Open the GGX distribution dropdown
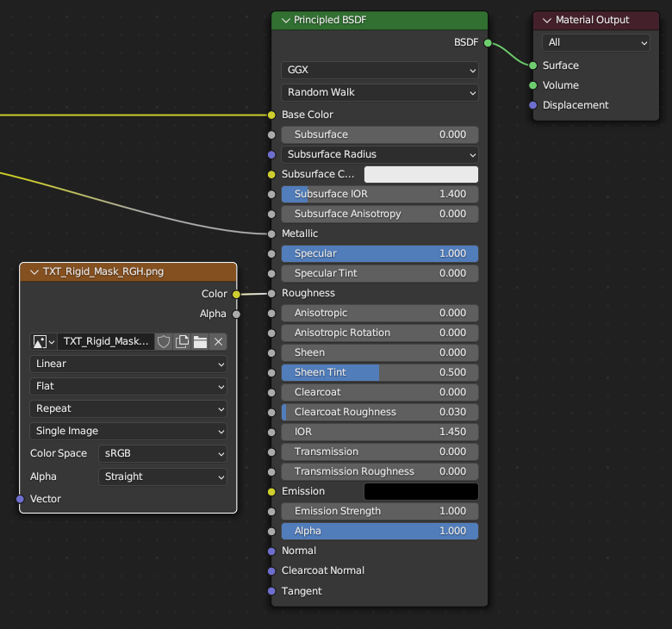Screen dimensions: 672x629 (379, 70)
